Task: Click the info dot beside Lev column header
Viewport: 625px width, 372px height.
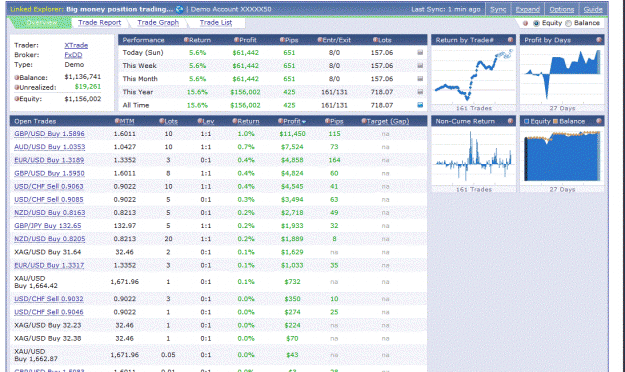Action: [x=200, y=121]
